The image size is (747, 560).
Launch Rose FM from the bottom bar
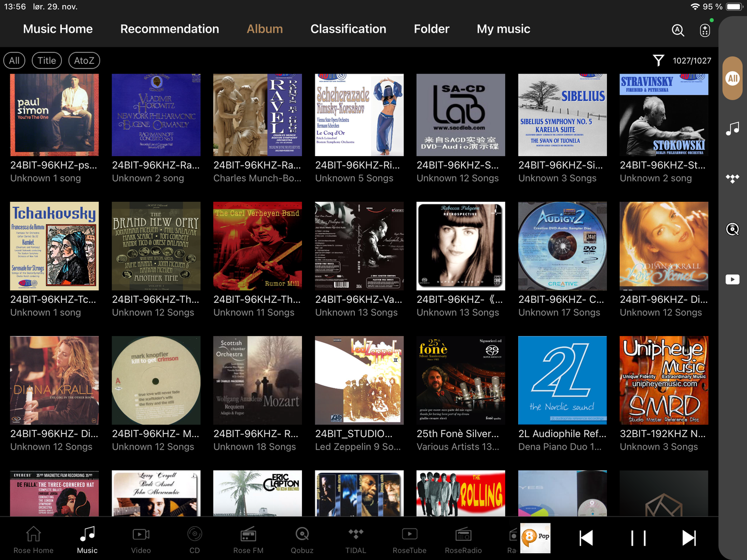coord(248,539)
